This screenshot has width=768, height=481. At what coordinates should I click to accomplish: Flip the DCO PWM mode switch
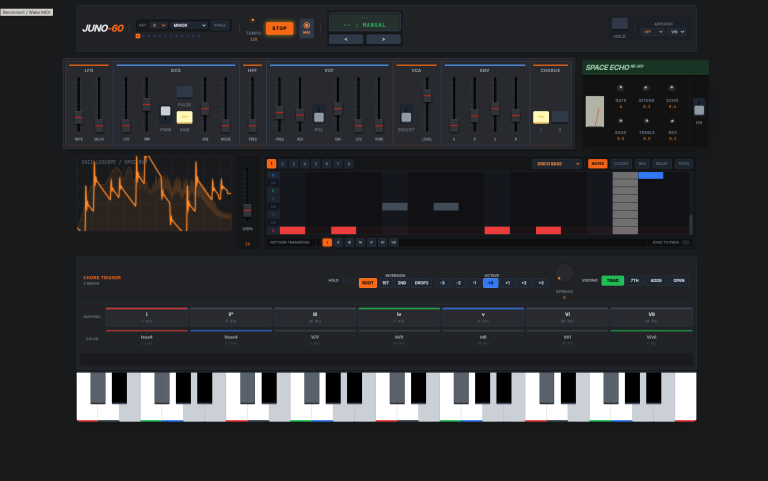point(166,114)
